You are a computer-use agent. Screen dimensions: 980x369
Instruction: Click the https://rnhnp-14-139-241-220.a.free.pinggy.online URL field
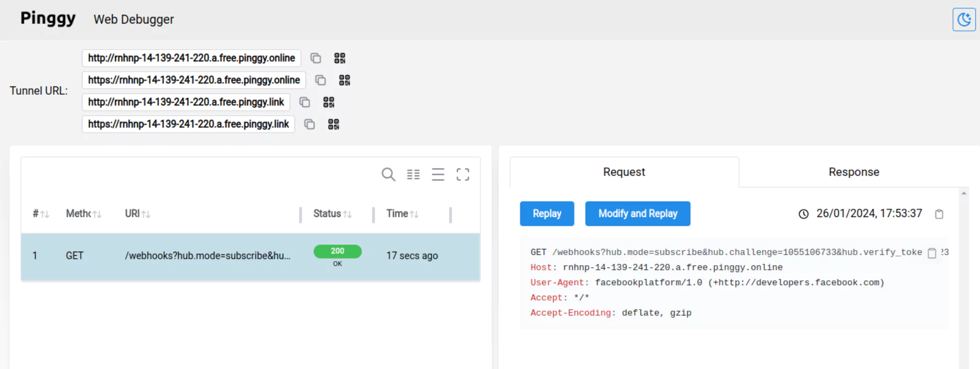point(194,80)
